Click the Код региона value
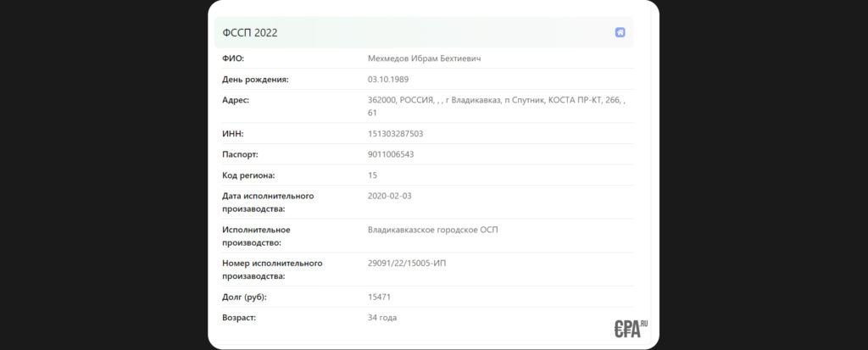Viewport: 868px width, 350px height. click(x=372, y=175)
